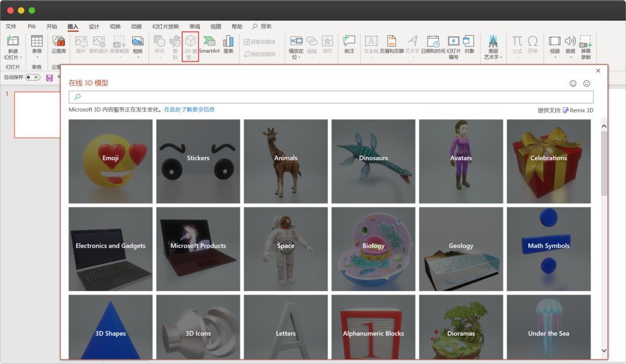
Task: Click the cloud library (云图库) icon
Action: [59, 42]
